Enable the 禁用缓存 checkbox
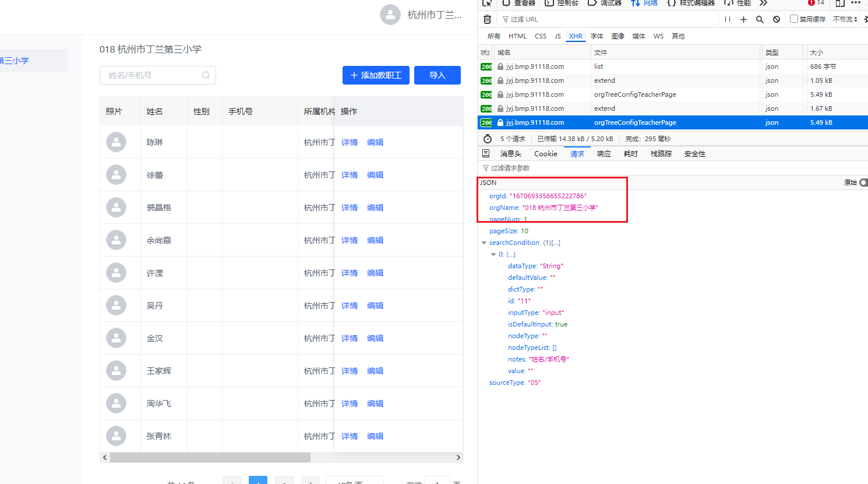The width and height of the screenshot is (868, 484). pos(793,19)
